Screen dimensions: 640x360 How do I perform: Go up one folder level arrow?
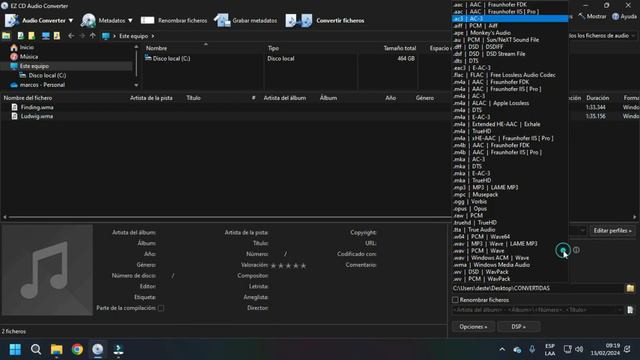coord(93,36)
